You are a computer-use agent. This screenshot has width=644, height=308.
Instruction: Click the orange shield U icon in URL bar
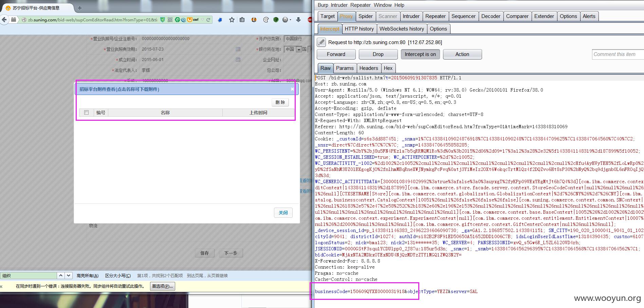click(190, 20)
